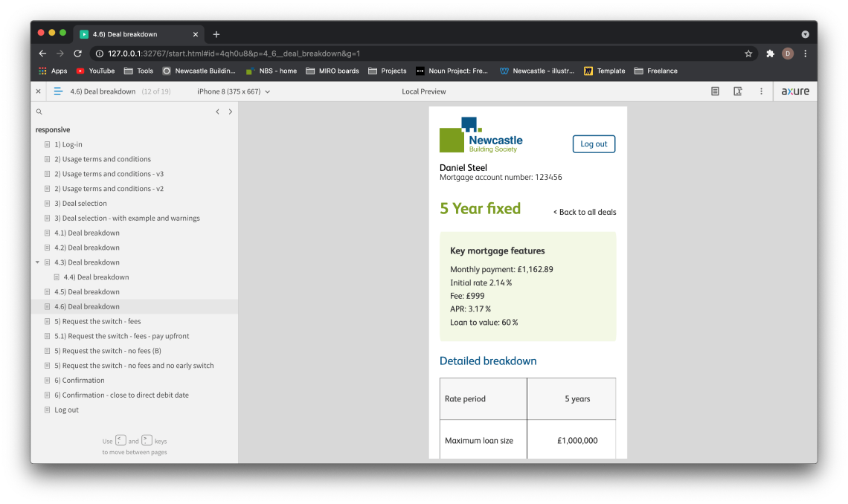
Task: Open a new browser tab
Action: pos(216,34)
